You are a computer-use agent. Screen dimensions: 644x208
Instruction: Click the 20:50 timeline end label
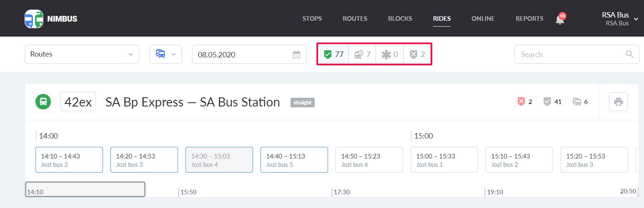[628, 191]
